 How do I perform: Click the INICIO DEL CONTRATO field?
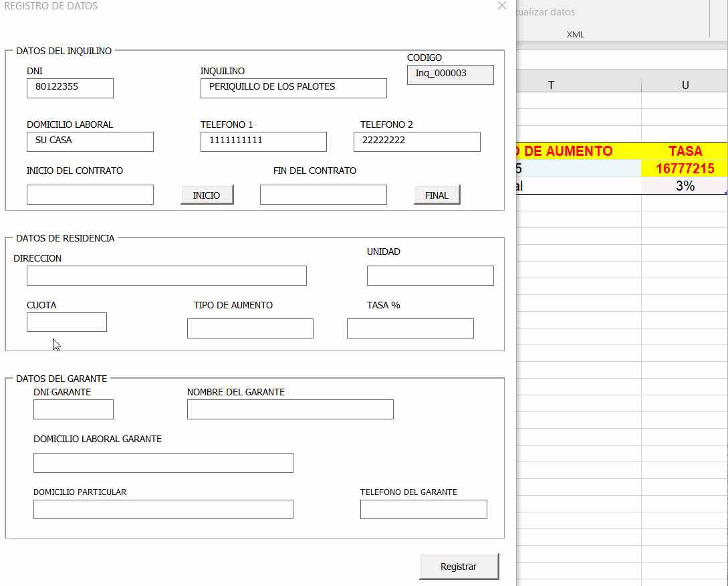point(90,195)
